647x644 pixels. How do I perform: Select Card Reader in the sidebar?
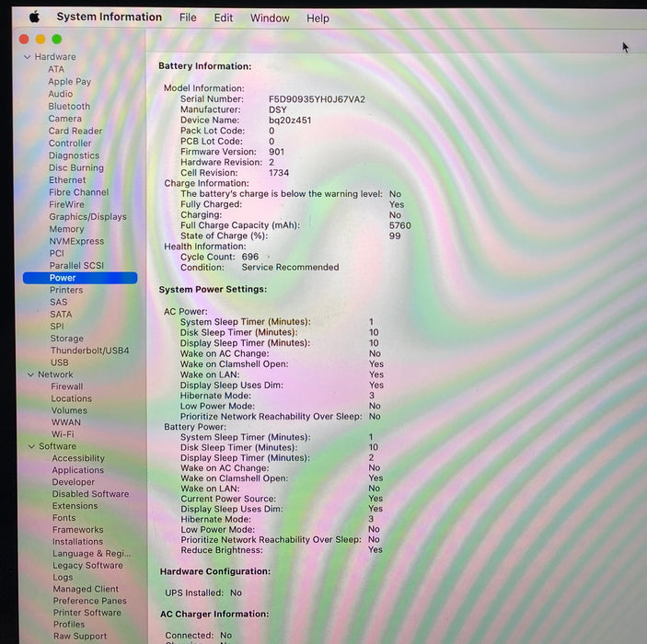click(75, 132)
